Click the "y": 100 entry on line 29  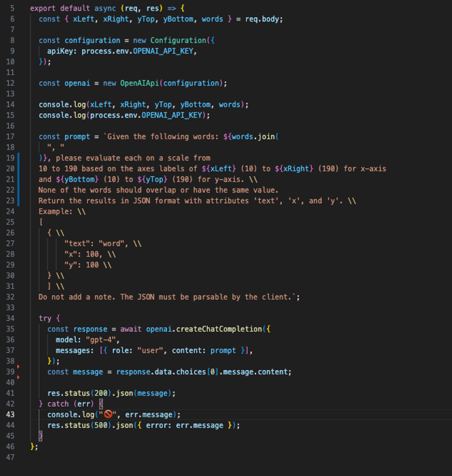tap(81, 265)
